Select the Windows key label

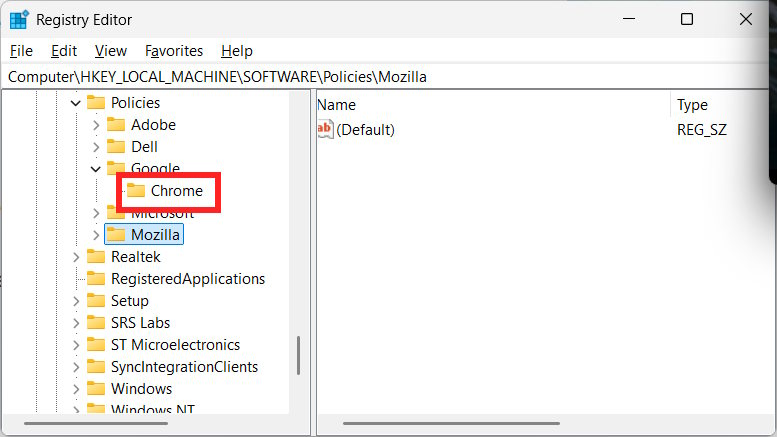coord(141,389)
